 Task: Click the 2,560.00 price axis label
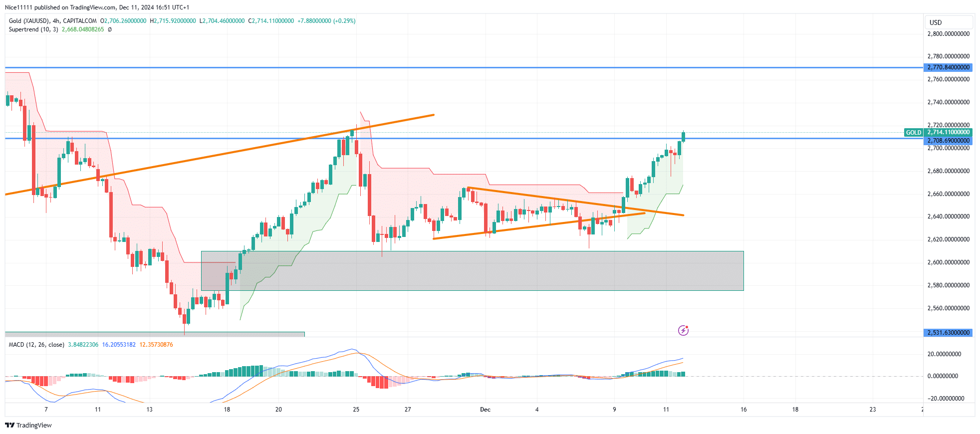click(949, 308)
